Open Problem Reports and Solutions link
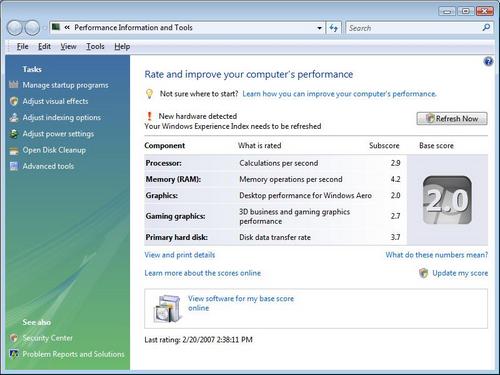This screenshot has width=500, height=375. tap(73, 354)
